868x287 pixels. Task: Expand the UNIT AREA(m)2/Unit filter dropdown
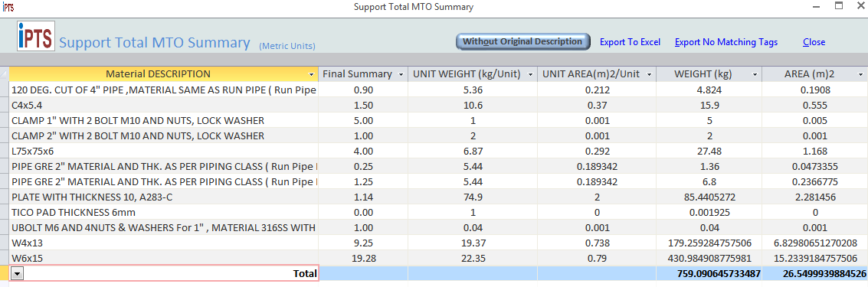coord(650,74)
